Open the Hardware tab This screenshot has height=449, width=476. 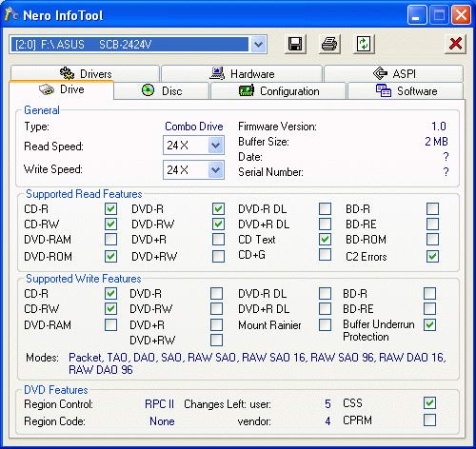pos(242,73)
